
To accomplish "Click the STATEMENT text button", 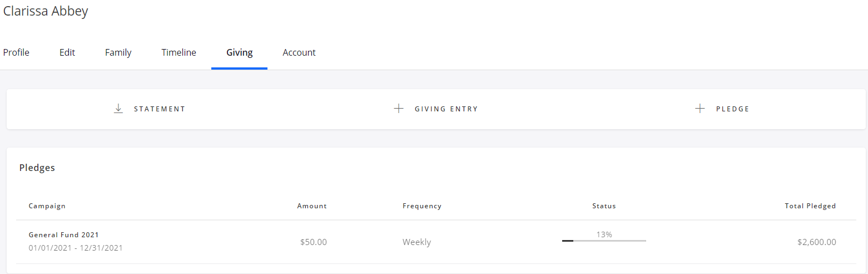I will [x=160, y=109].
